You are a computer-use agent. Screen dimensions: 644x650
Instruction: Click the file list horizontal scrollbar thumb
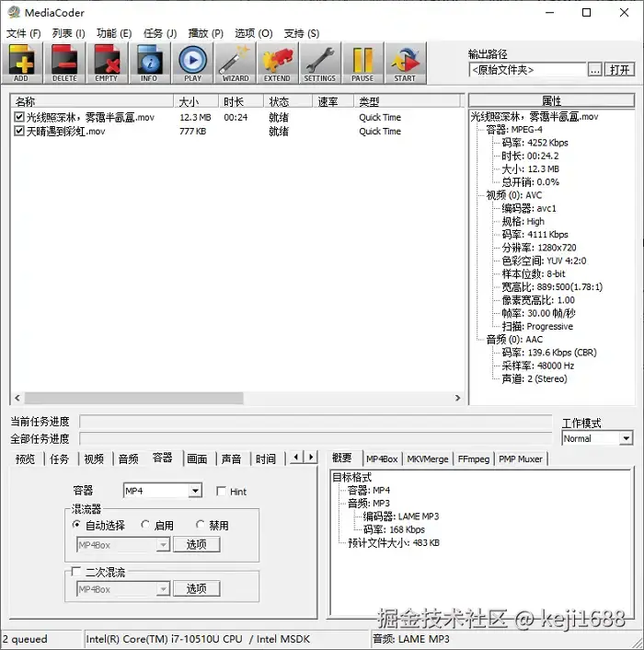coord(133,398)
